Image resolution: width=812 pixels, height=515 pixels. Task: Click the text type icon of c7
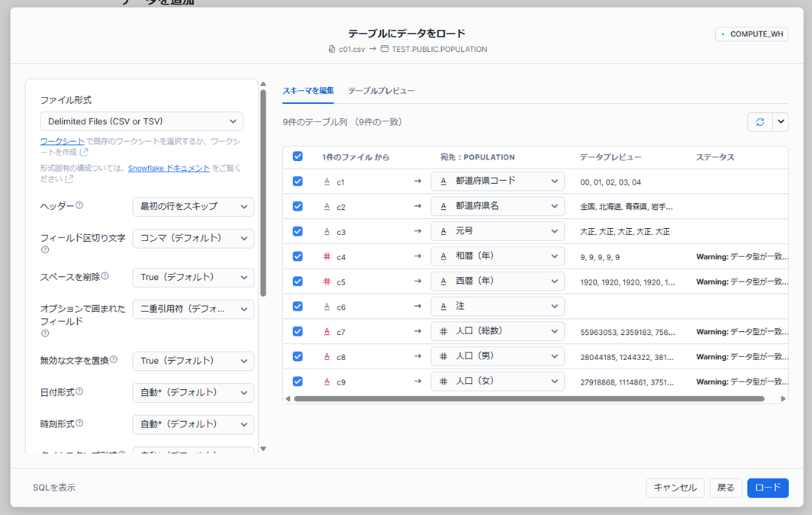[327, 332]
